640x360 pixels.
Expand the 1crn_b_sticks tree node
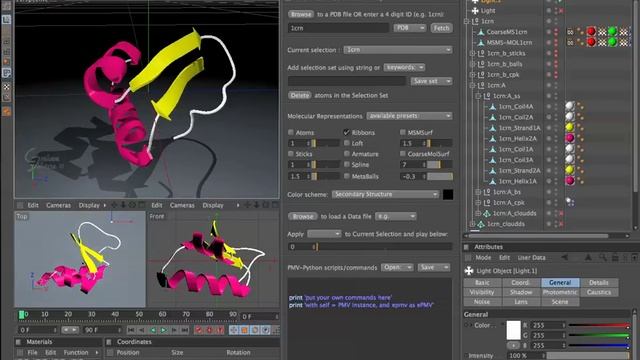tap(472, 53)
